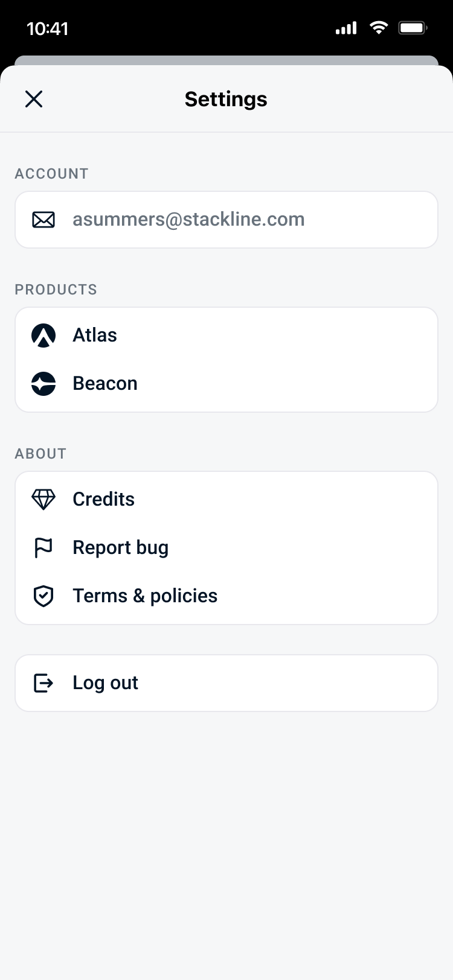The image size is (453, 980).
Task: Close the Settings sheet with X
Action: 34,99
